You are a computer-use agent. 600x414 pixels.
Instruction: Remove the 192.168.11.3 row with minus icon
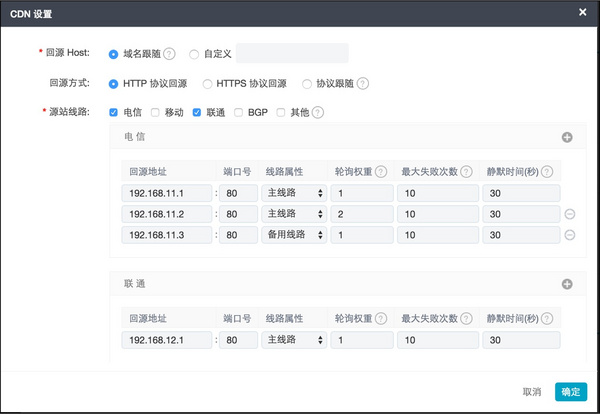click(x=570, y=235)
